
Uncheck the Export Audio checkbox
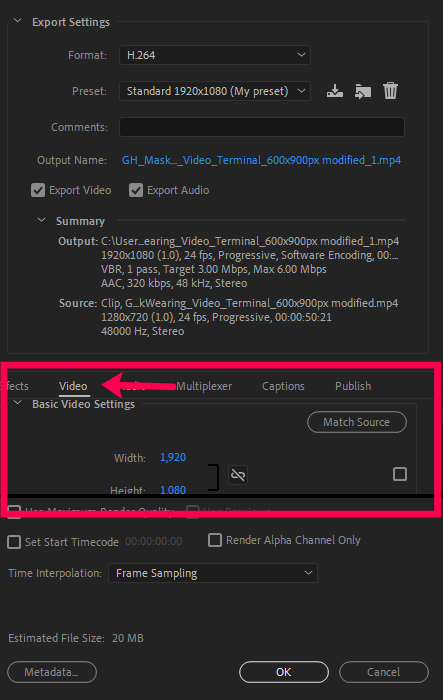[136, 190]
